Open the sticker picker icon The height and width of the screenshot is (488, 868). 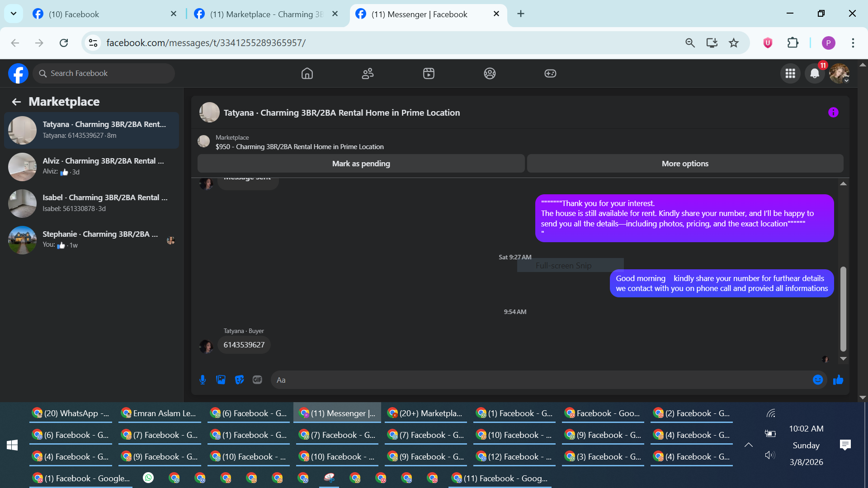239,380
